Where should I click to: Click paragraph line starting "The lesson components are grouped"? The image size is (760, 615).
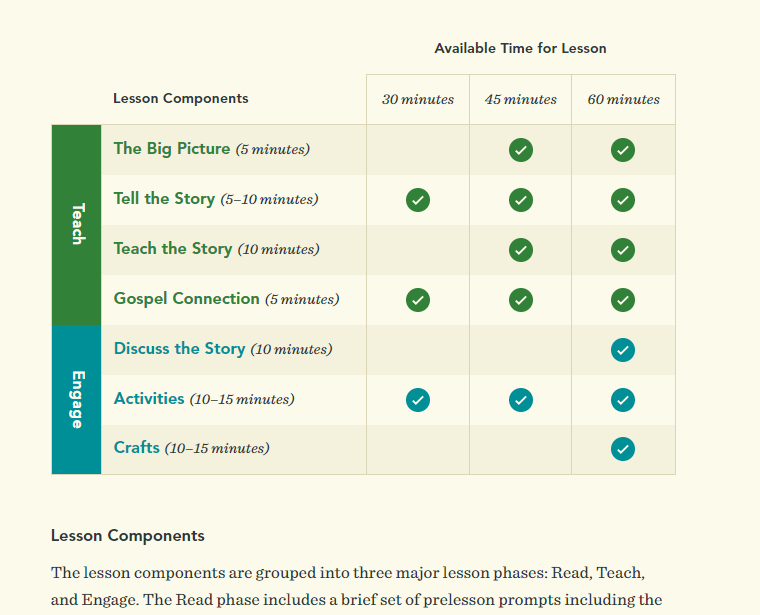click(348, 573)
